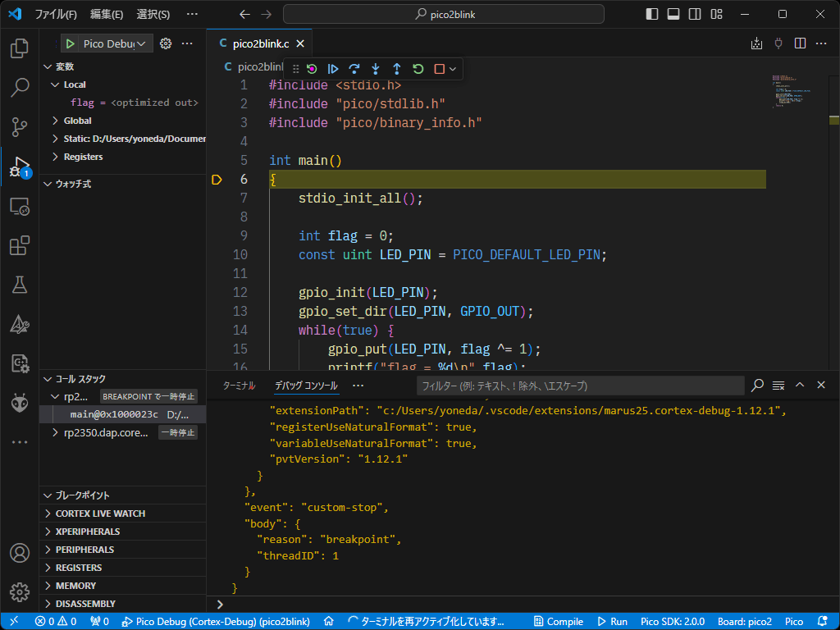Split the editor to the right
Viewport: 840px width, 630px height.
(x=800, y=44)
